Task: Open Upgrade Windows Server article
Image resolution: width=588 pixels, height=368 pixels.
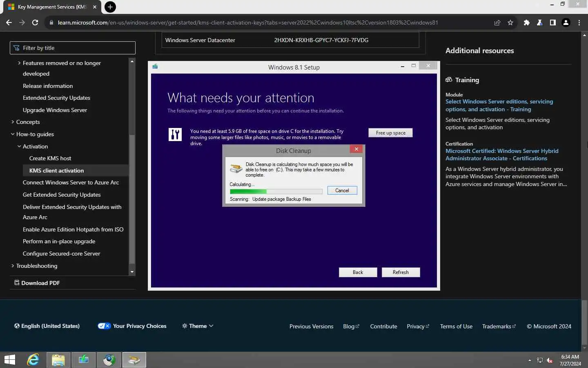Action: coord(55,110)
